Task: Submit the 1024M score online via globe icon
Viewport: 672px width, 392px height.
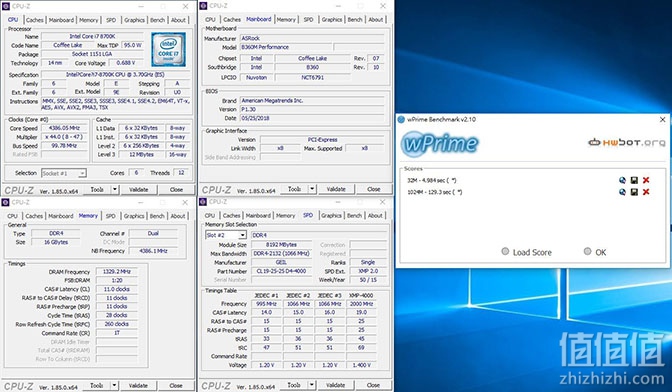Action: 622,192
